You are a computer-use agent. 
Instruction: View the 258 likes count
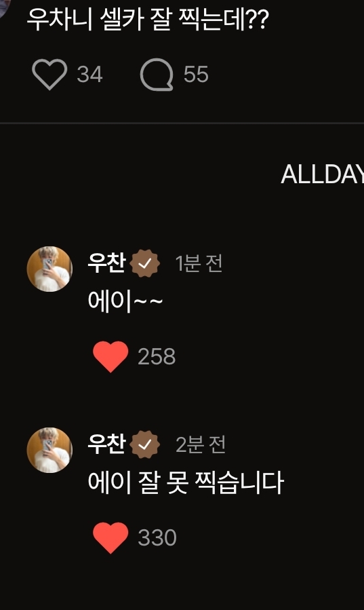(157, 356)
